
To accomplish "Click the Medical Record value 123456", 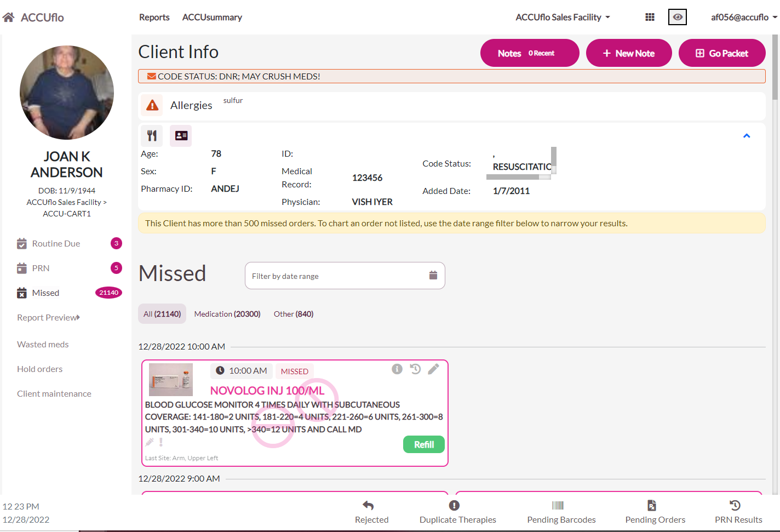I will 367,178.
